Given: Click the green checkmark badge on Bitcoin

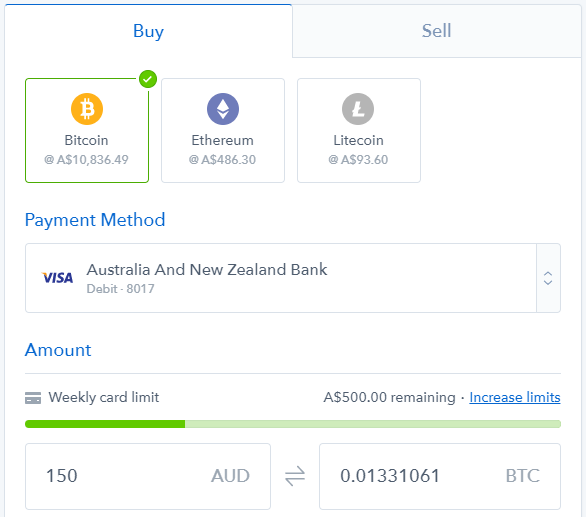Looking at the screenshot, I should click(148, 79).
